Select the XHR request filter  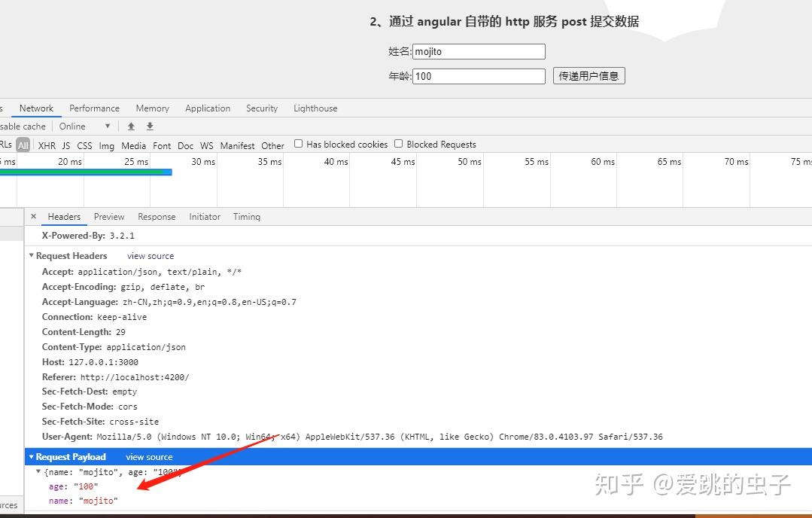[46, 145]
